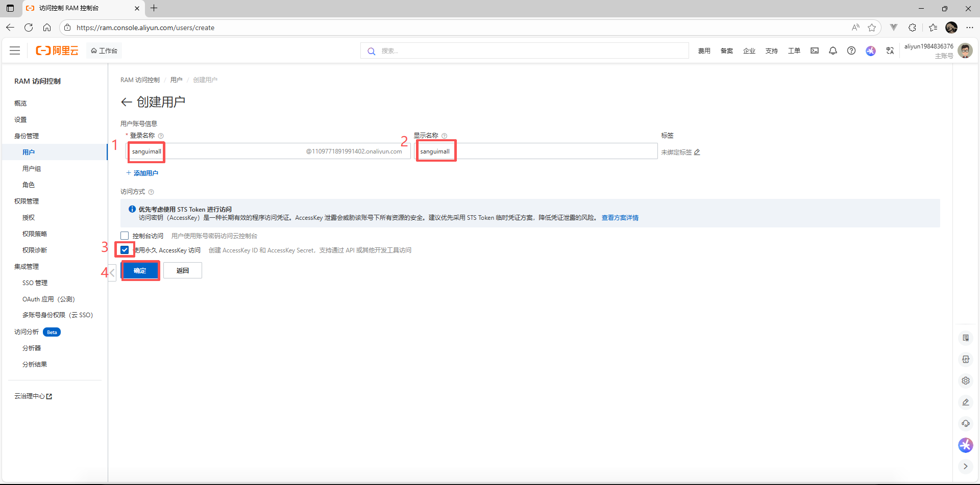Screen dimensions: 980x485
Task: Open the CloudShell terminal icon
Action: (x=815, y=50)
